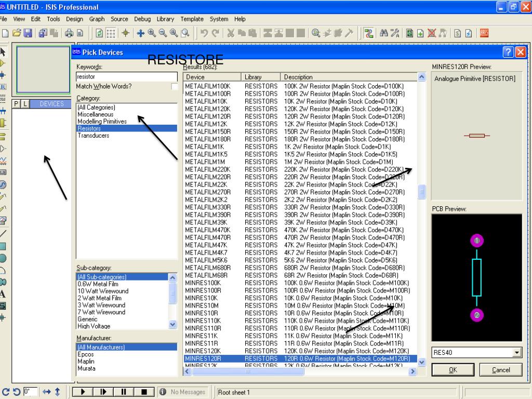Undo the last change

click(x=204, y=33)
